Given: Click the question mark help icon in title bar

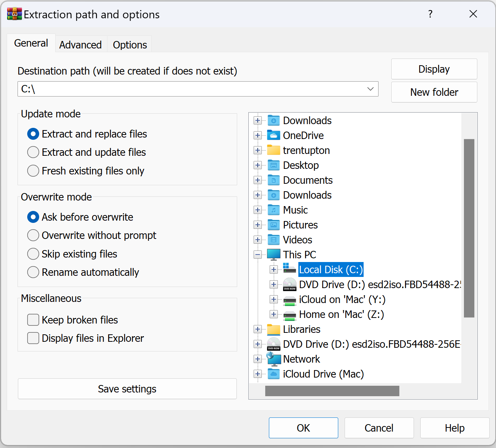Looking at the screenshot, I should click(x=430, y=14).
